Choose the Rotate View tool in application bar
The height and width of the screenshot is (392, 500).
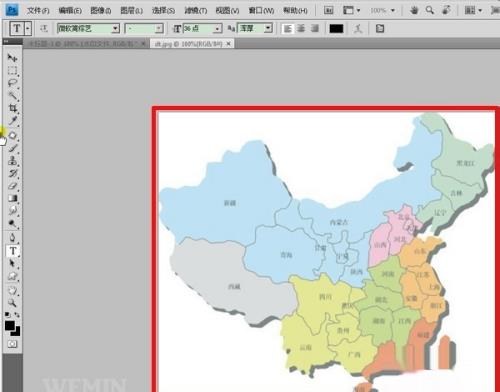click(x=446, y=10)
